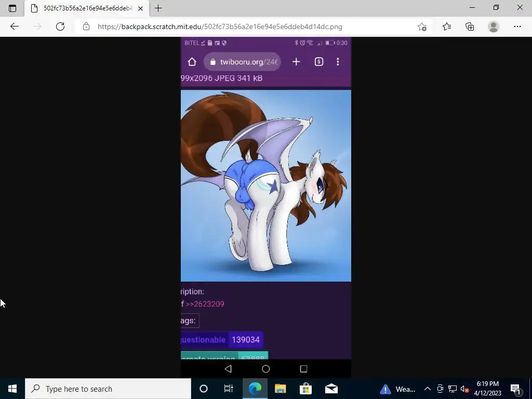Open Edge Collections
This screenshot has width=532, height=399.
pos(470,26)
